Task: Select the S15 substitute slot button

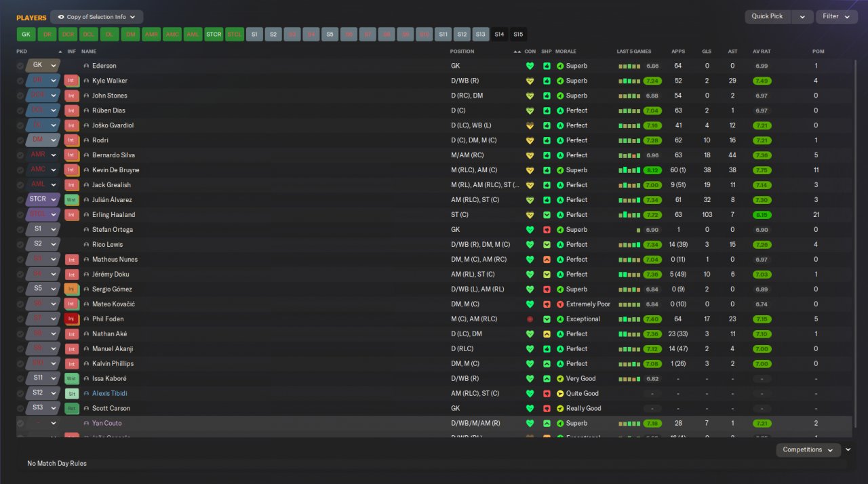Action: pos(518,35)
